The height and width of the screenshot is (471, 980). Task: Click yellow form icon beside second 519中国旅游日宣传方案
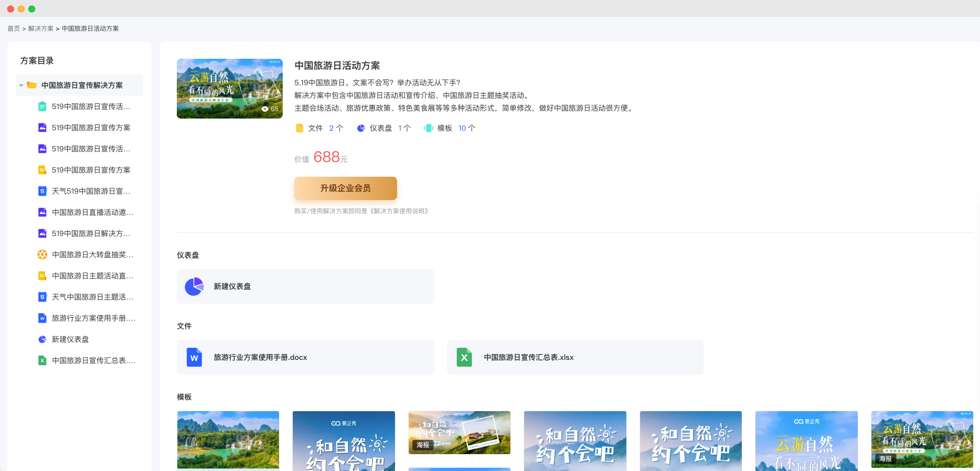[42, 170]
